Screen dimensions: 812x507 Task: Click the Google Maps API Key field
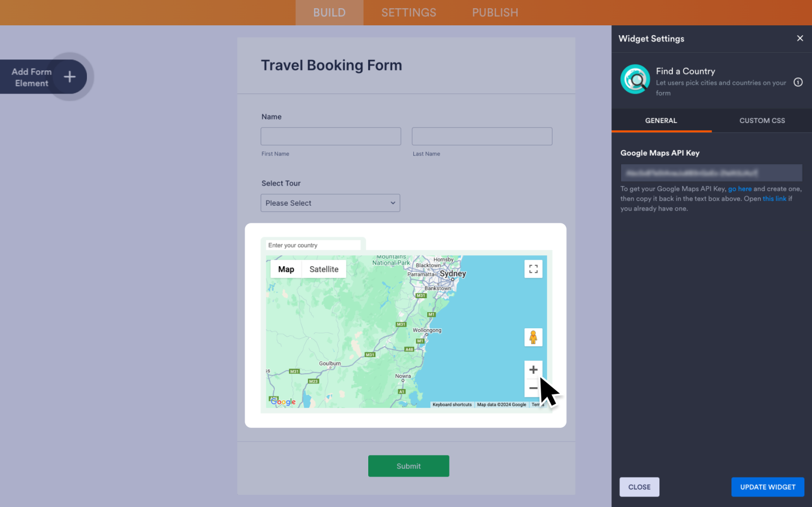tap(711, 173)
